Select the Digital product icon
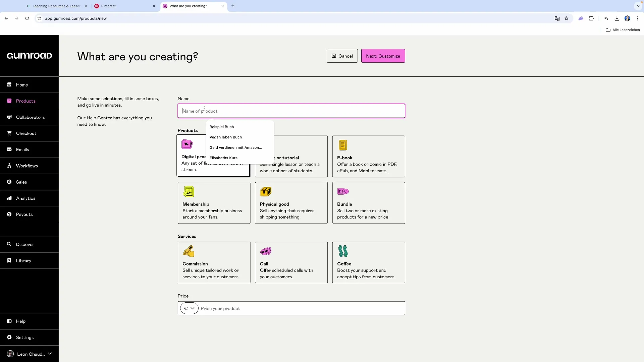The height and width of the screenshot is (362, 644). 187,144
